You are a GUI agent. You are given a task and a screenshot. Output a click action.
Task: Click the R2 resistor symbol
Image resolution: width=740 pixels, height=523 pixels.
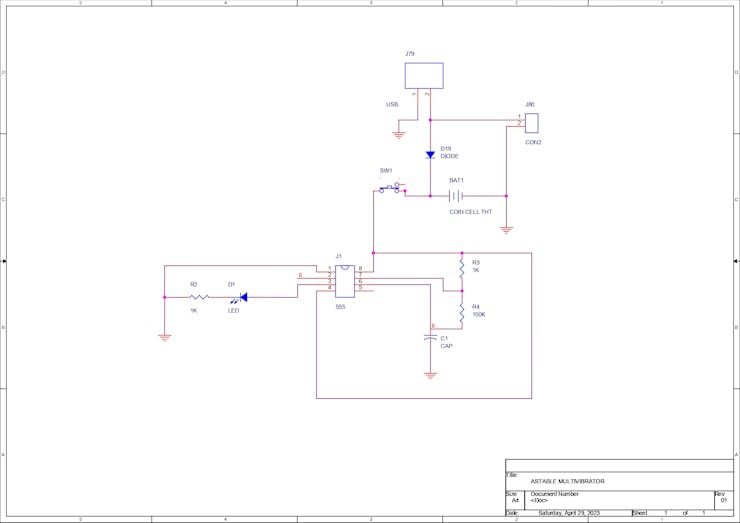[199, 297]
